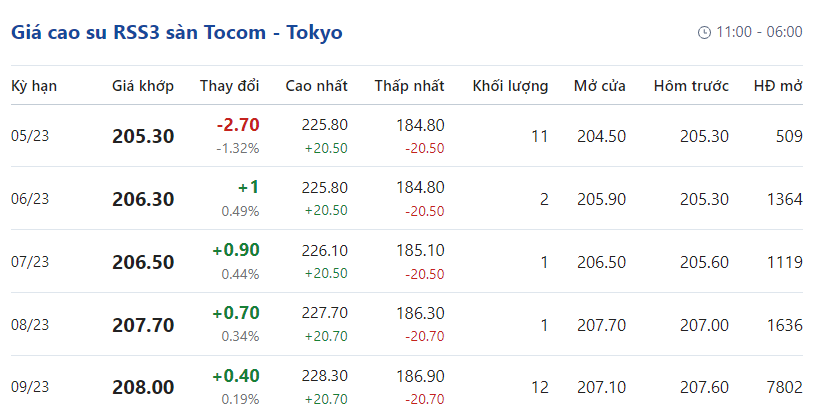
Task: Click the 205.30 matched price for 05/23
Action: point(143,136)
